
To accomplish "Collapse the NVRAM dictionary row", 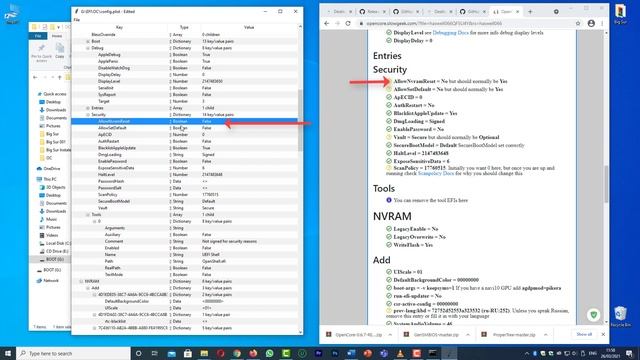I will [x=81, y=281].
